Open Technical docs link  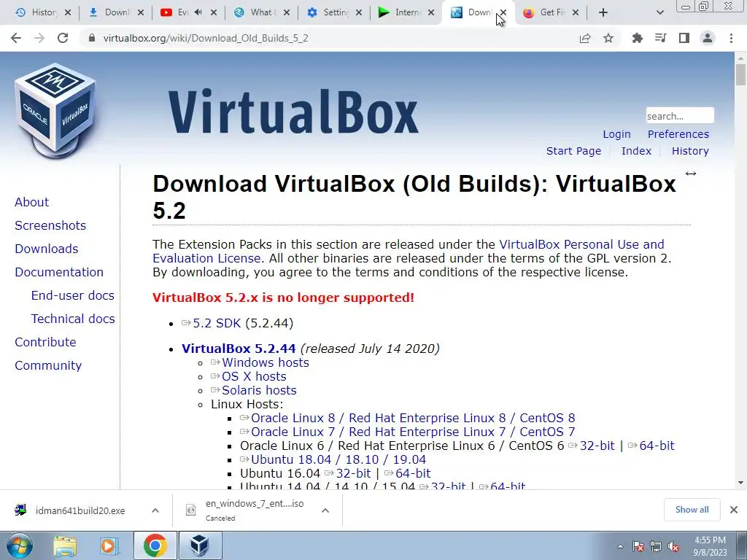click(x=73, y=319)
